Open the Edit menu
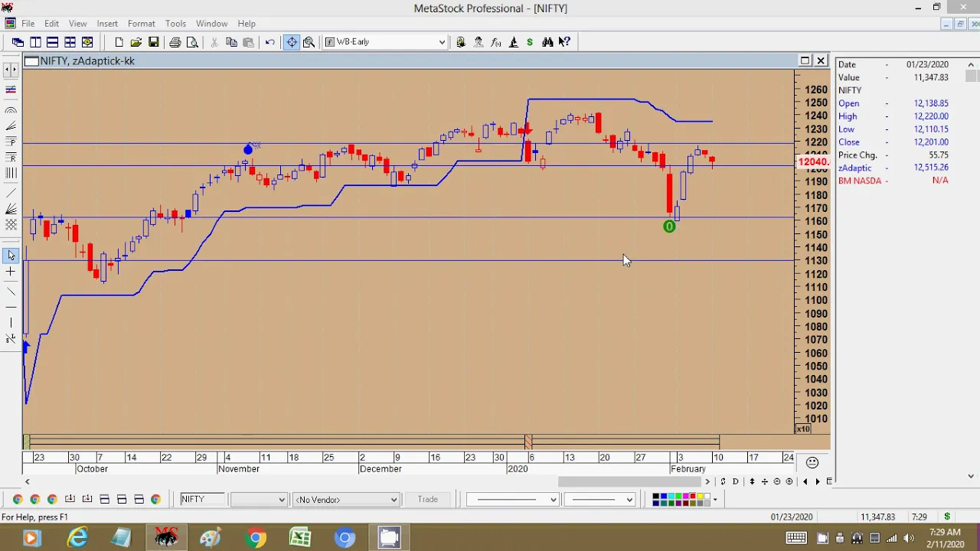Viewport: 980px width, 551px height. (x=52, y=24)
